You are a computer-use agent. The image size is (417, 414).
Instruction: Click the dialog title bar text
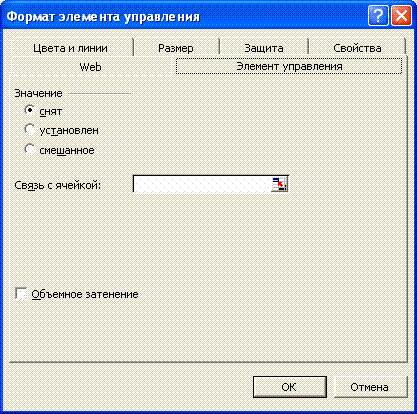[x=103, y=16]
